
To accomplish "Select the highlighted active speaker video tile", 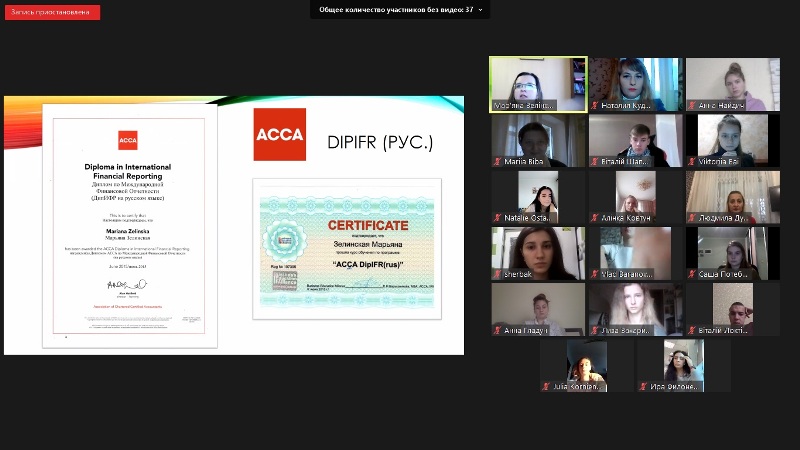I will (538, 84).
